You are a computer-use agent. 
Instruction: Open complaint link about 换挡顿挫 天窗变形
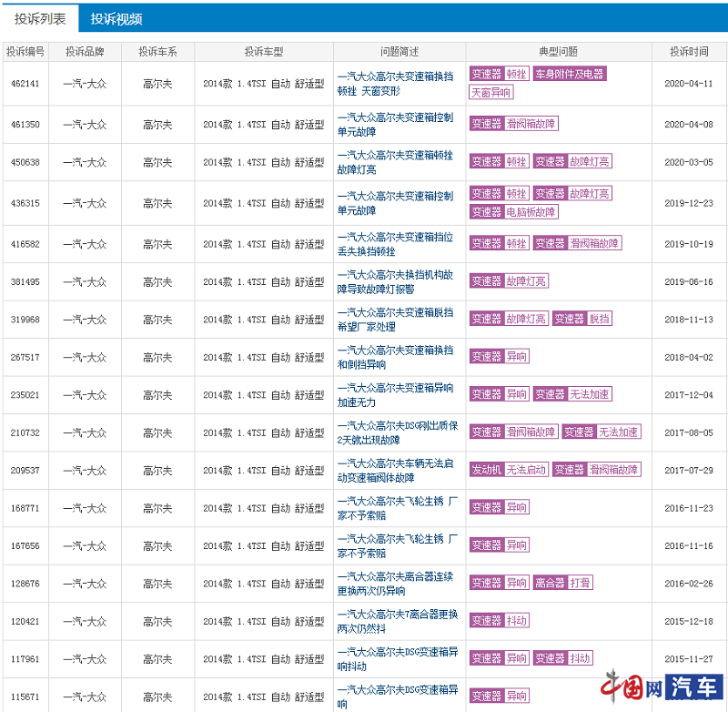tap(395, 84)
